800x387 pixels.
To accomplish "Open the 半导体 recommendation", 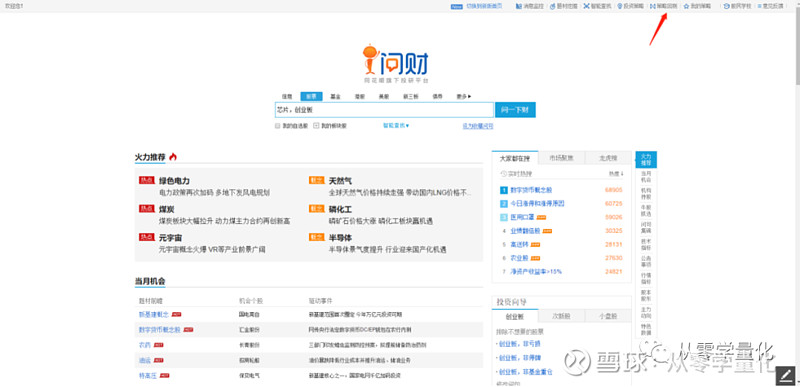I will pyautogui.click(x=340, y=238).
